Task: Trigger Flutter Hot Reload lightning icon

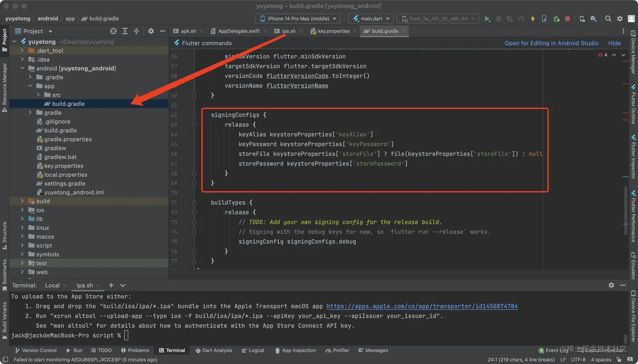Action: click(533, 19)
